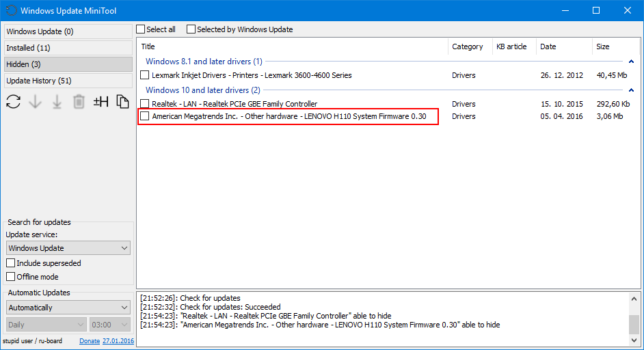
Task: Enable Include superseded option
Action: coord(11,263)
